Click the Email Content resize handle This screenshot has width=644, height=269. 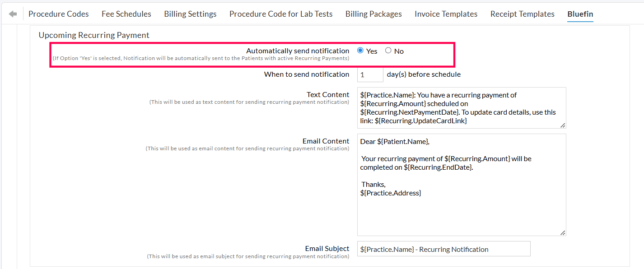[563, 232]
